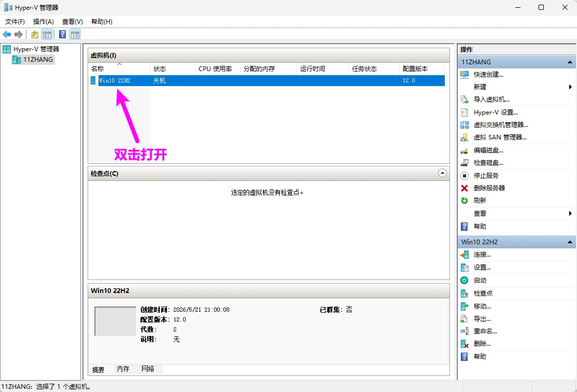
Task: Open the New (新建) submenu arrow
Action: (x=570, y=87)
